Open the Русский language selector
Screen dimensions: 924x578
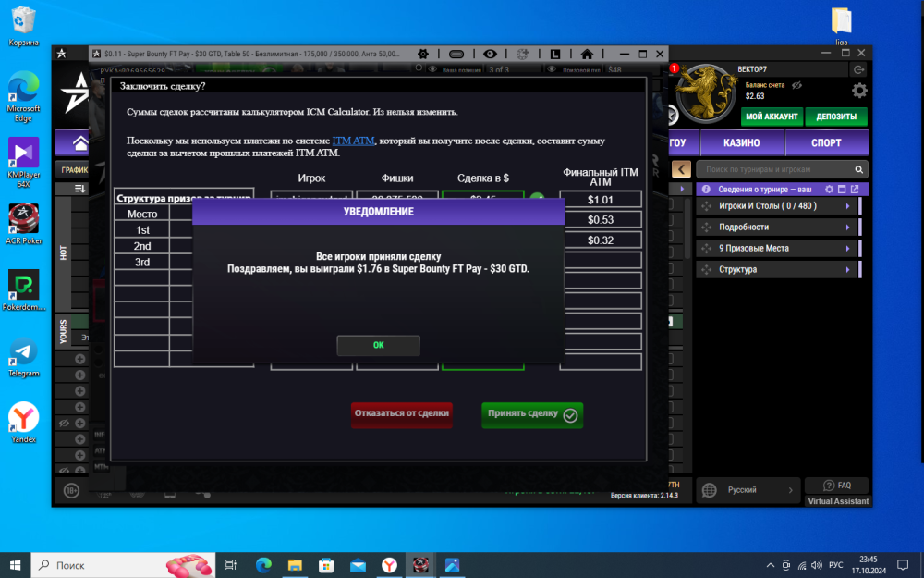[x=748, y=490]
